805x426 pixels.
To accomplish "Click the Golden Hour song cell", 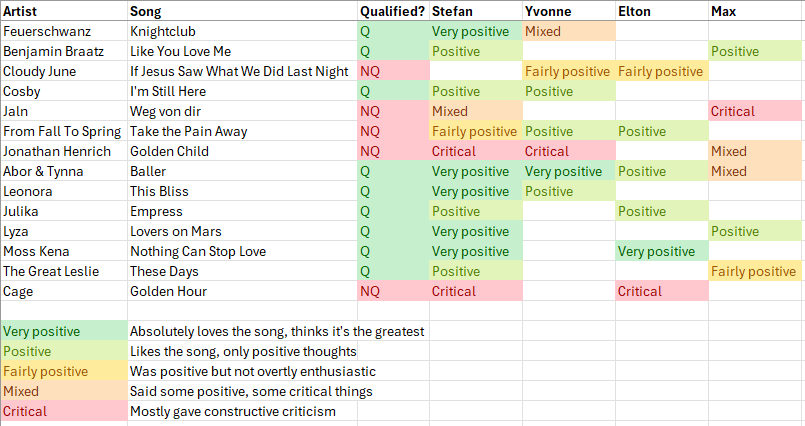I will tap(241, 291).
